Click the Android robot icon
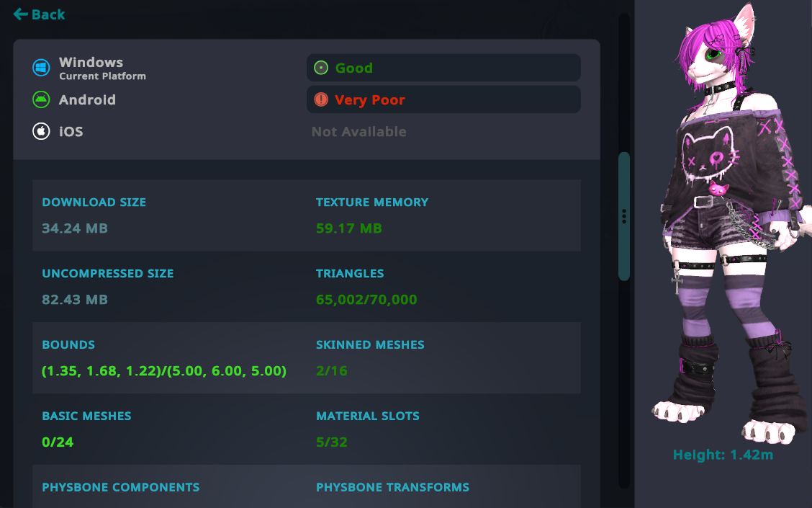The width and height of the screenshot is (812, 508). point(42,99)
